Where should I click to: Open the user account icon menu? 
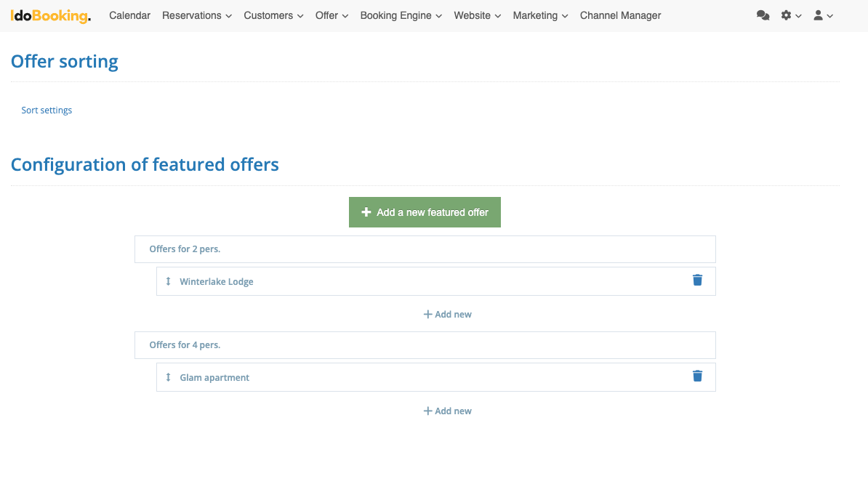click(x=823, y=15)
